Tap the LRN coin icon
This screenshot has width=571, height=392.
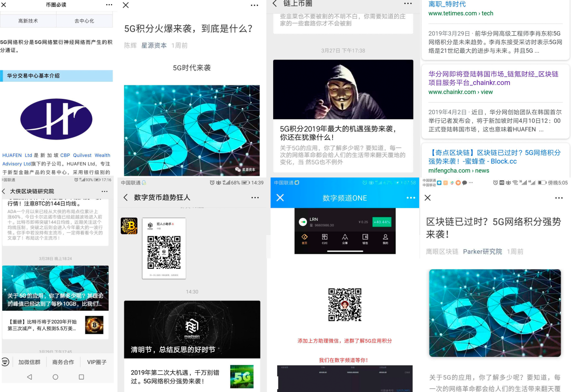click(303, 222)
